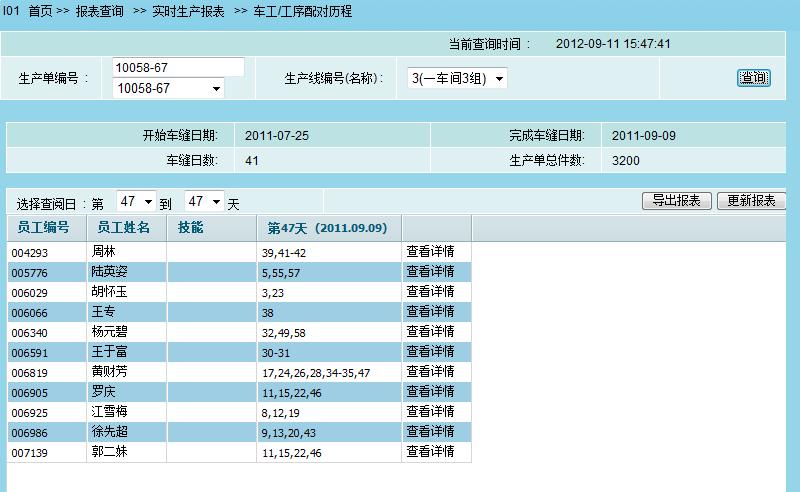Open 查看详情 for 陆英姿
800x492 pixels.
coord(430,272)
